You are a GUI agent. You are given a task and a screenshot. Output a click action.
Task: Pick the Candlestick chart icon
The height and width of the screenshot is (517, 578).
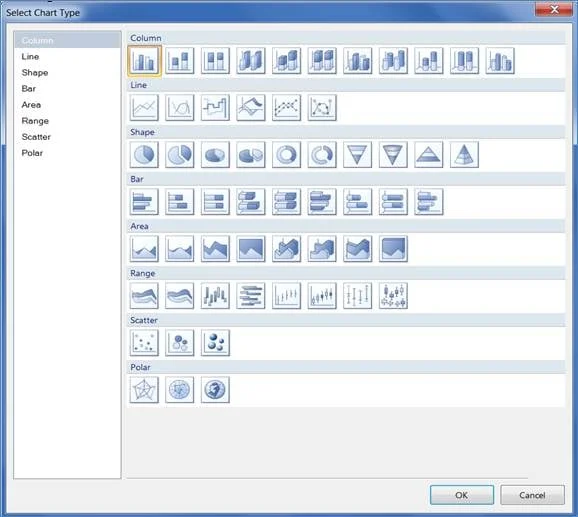click(322, 296)
